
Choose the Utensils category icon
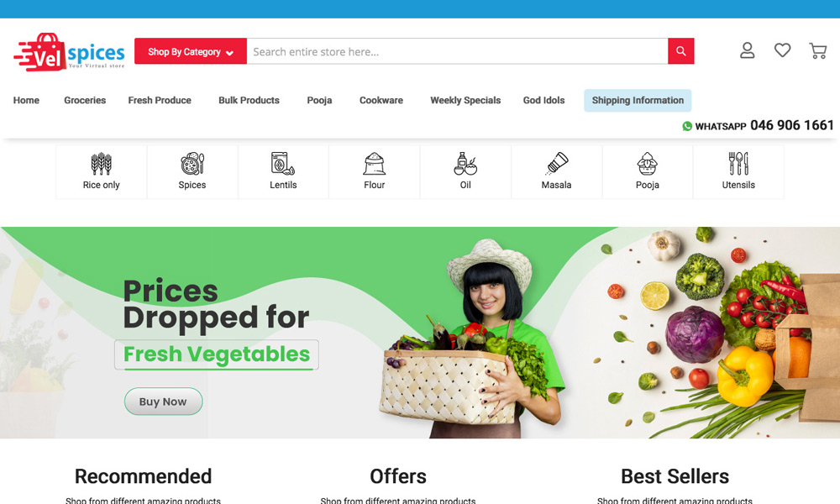(738, 164)
